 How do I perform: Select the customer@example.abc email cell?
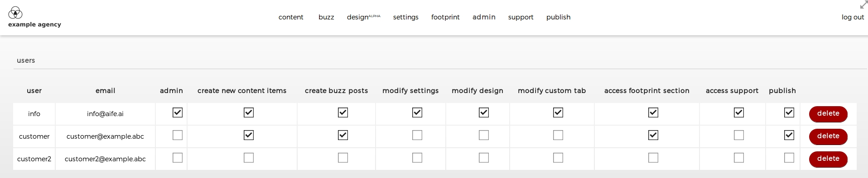pos(105,136)
